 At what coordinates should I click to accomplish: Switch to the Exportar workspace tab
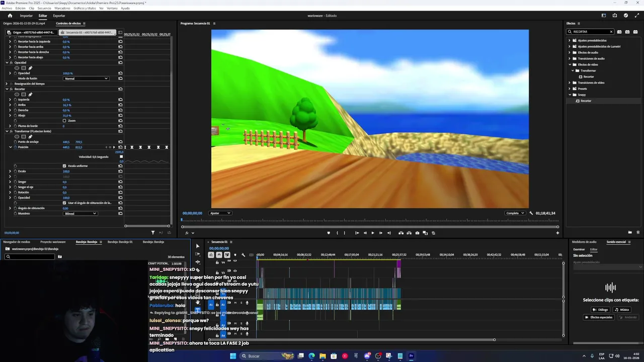click(x=59, y=16)
